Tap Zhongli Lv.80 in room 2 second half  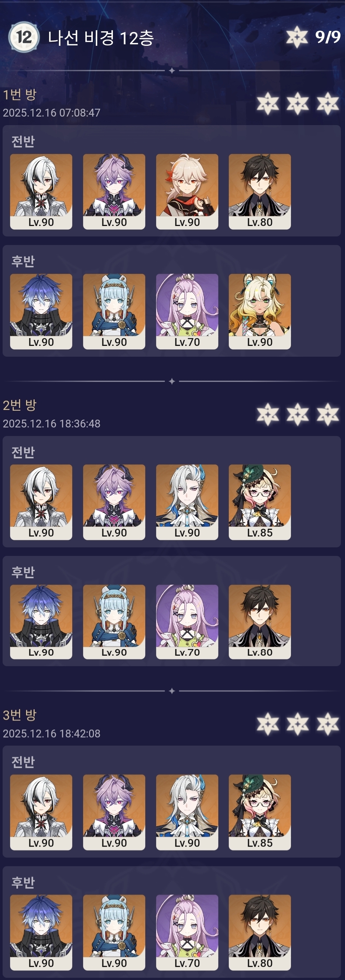coord(260,622)
